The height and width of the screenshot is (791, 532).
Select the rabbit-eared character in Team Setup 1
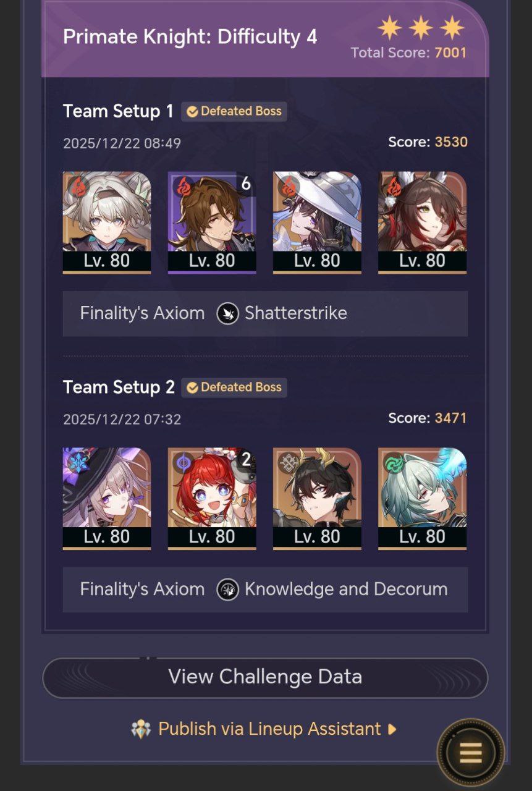(422, 222)
